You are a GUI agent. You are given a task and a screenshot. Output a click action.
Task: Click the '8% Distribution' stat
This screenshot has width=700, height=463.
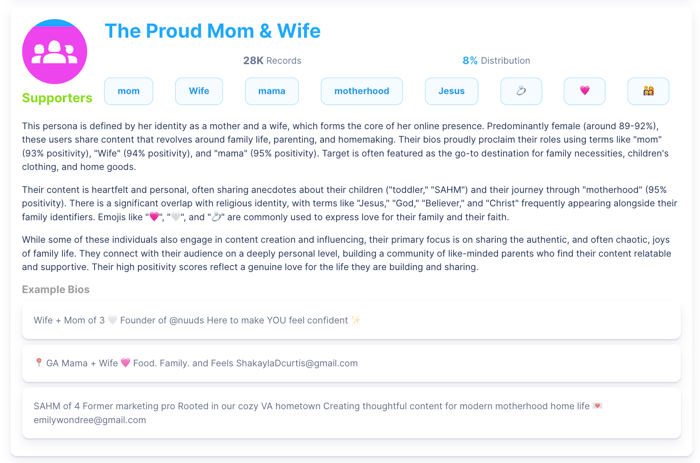click(496, 61)
